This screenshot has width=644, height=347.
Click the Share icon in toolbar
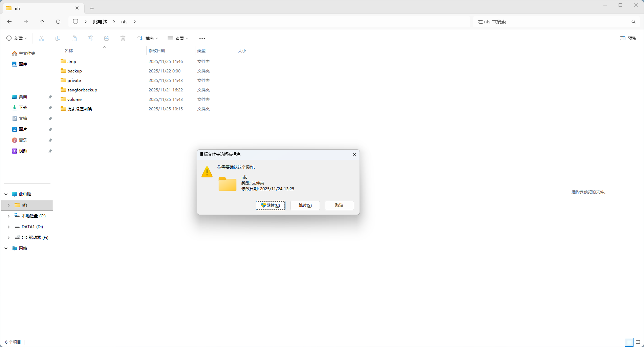[107, 38]
